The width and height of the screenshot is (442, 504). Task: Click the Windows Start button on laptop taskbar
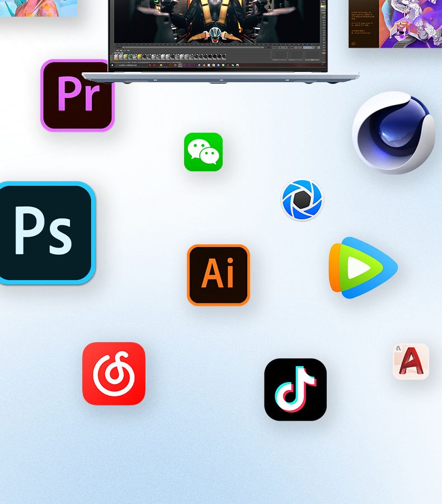112,66
